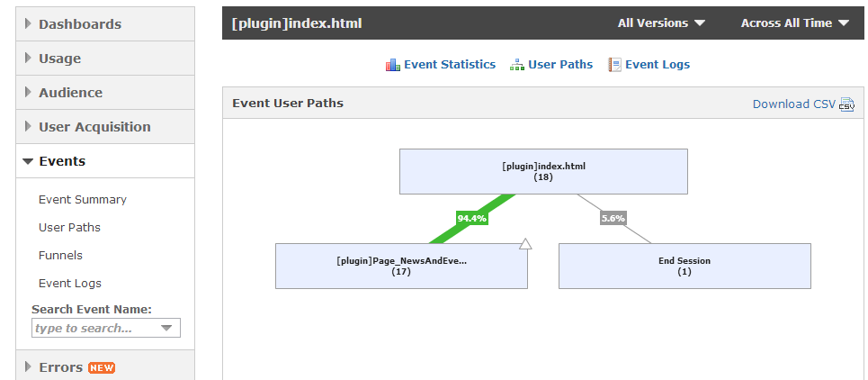Click the Search Event Name input field
The image size is (868, 380).
click(x=94, y=329)
